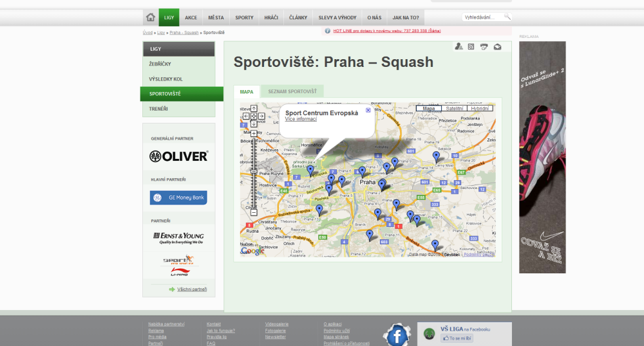This screenshot has width=644, height=346.
Task: Click the green arrow next to Všichni partneři
Action: [172, 289]
